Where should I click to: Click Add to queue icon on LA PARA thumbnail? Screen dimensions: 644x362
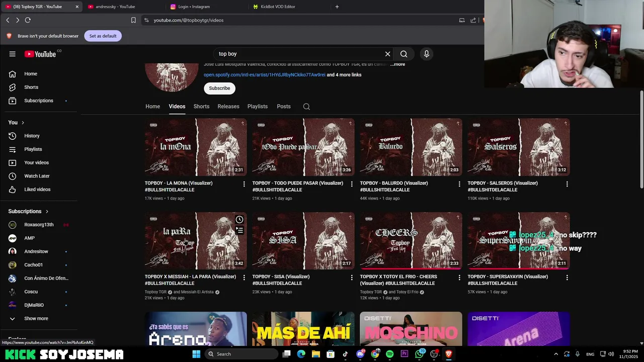click(x=239, y=231)
